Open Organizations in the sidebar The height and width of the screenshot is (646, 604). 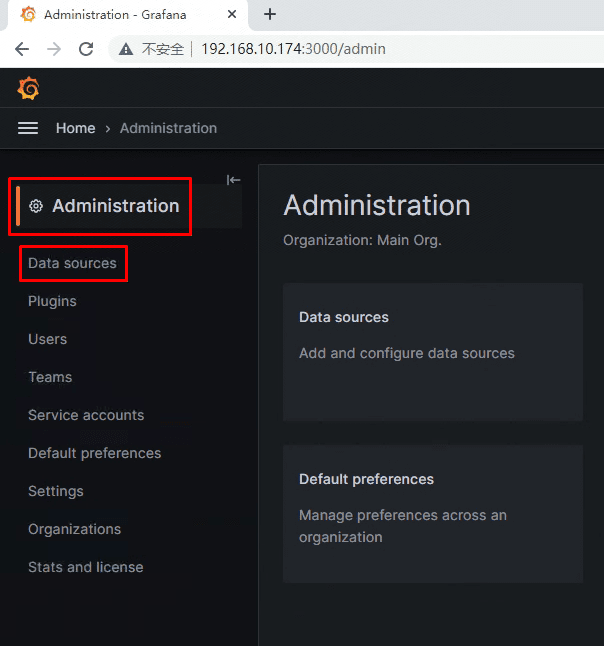tap(75, 529)
